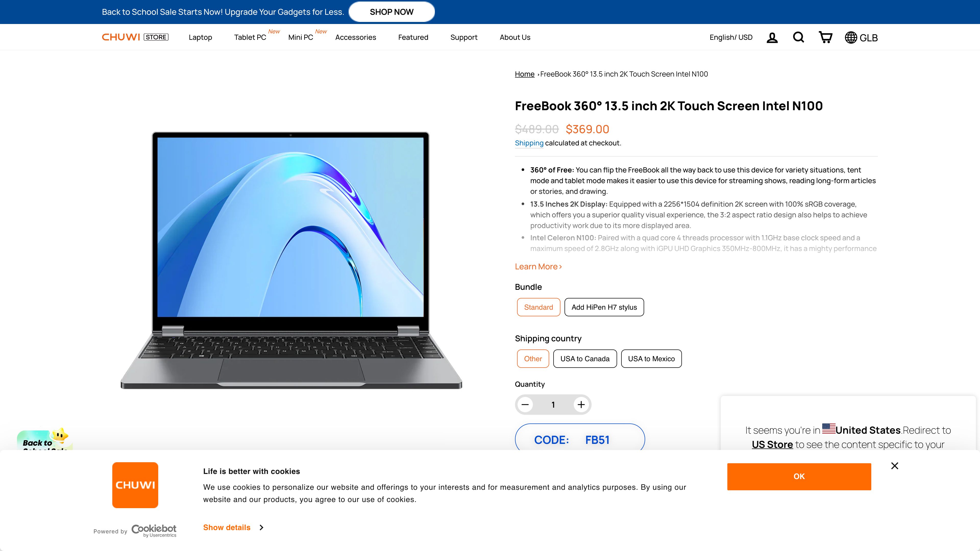
Task: Open the user account icon
Action: pos(772,37)
